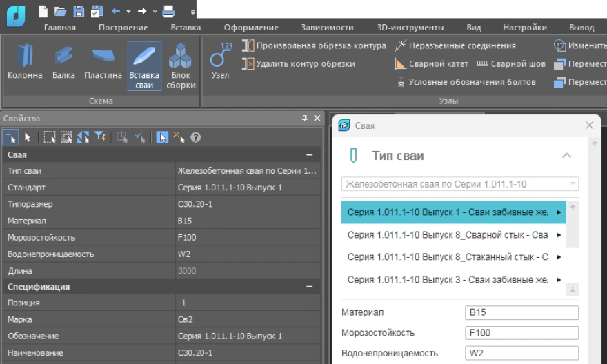
Task: Select the Балка (beam) tool
Action: point(63,62)
